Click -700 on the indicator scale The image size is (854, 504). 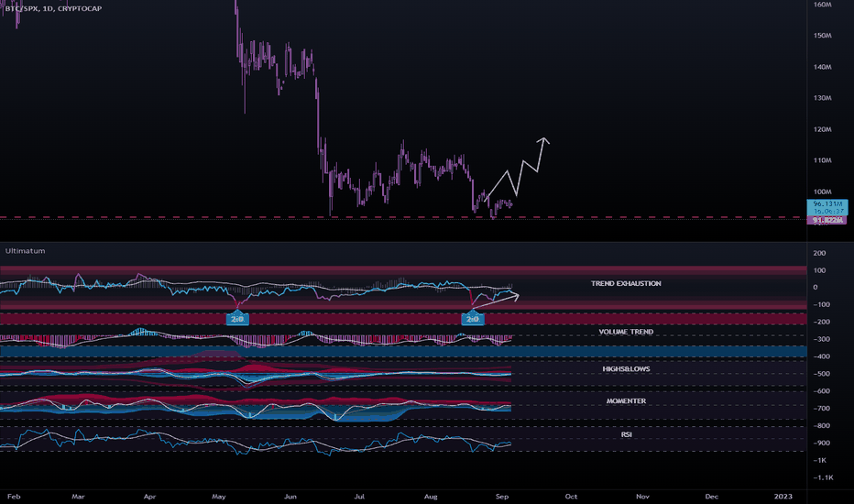(x=821, y=408)
